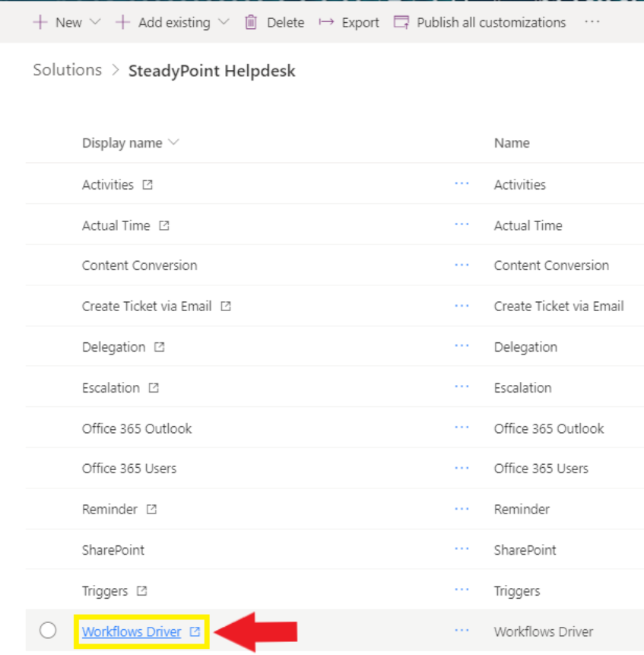The image size is (644, 655).
Task: Go back to Solutions breadcrumb
Action: pyautogui.click(x=67, y=70)
